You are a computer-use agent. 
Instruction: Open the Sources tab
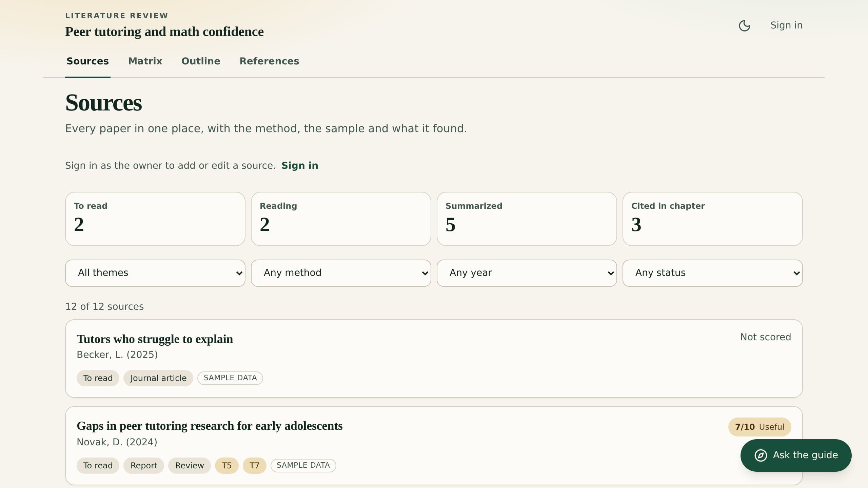coord(87,61)
